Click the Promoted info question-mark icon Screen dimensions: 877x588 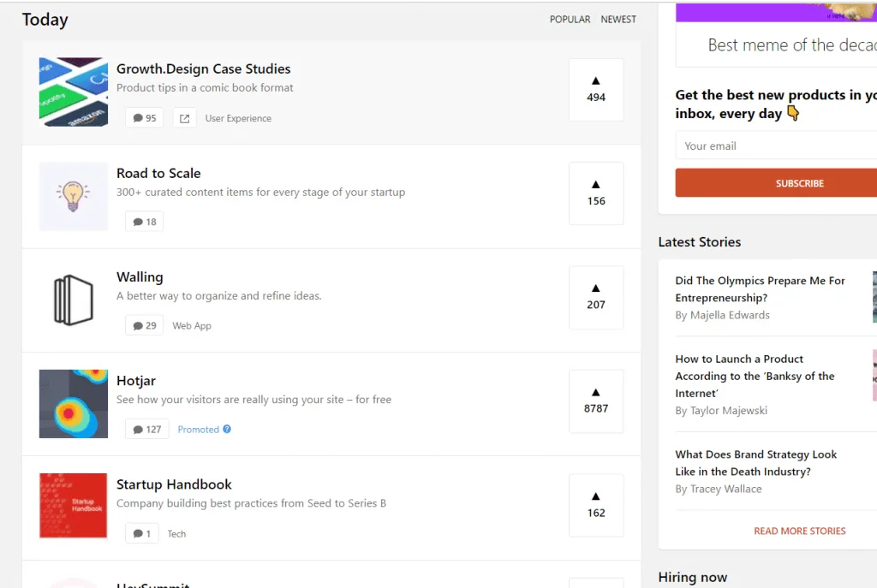pos(226,429)
